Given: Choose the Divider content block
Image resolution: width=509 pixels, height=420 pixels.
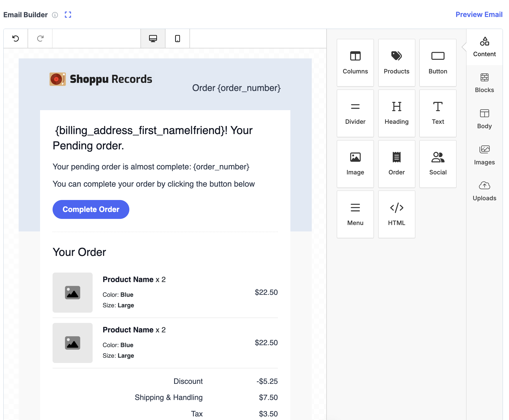Looking at the screenshot, I should 355,113.
